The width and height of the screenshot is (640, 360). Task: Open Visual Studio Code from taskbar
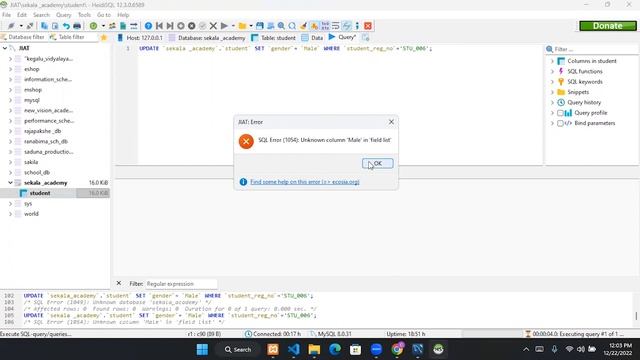pyautogui.click(x=293, y=349)
